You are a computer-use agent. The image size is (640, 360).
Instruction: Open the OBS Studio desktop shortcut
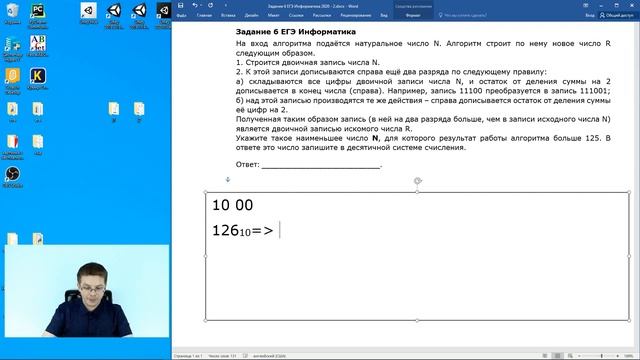[13, 177]
